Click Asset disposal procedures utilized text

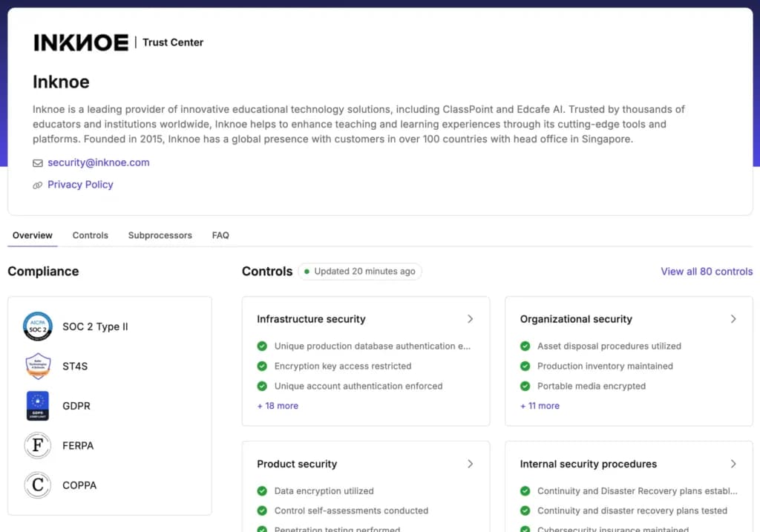(609, 346)
